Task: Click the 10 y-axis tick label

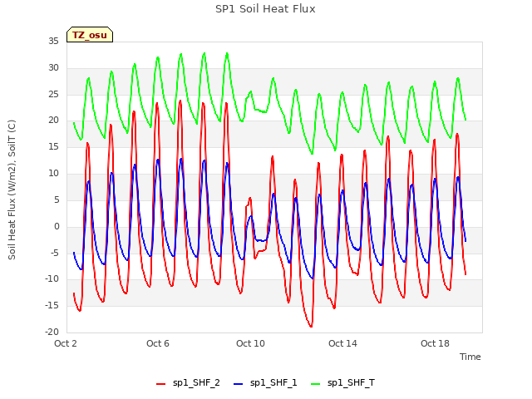Action: (53, 174)
